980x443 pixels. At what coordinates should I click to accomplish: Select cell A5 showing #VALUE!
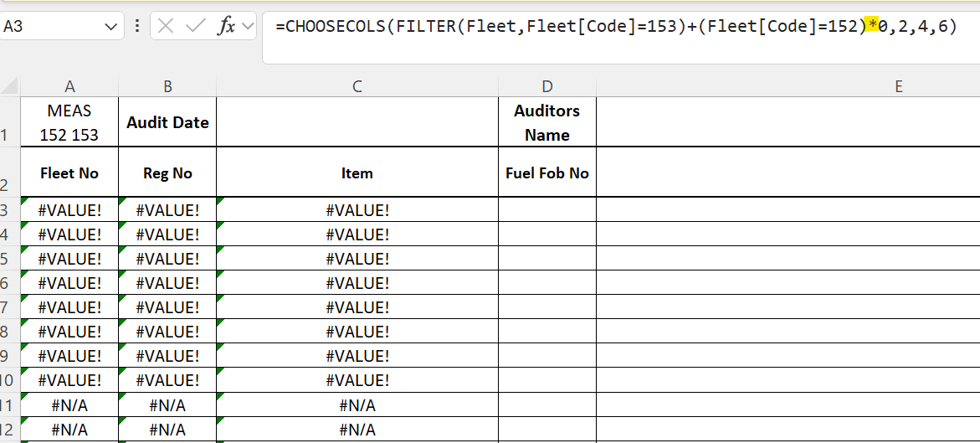point(69,259)
